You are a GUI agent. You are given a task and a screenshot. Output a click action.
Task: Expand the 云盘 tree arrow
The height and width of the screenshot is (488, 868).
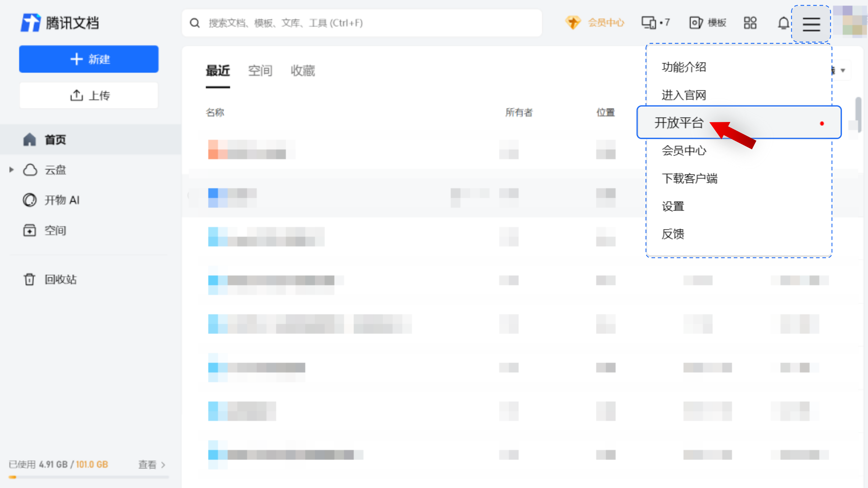pyautogui.click(x=11, y=170)
